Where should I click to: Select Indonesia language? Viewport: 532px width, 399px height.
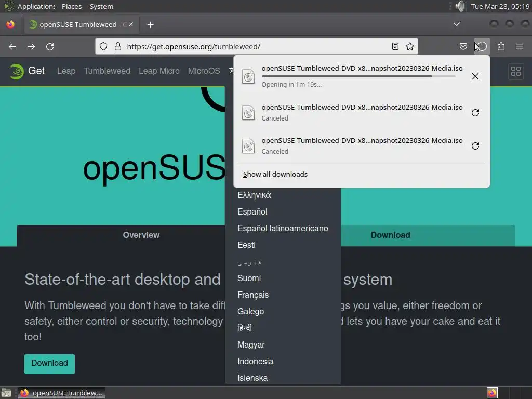pyautogui.click(x=255, y=362)
